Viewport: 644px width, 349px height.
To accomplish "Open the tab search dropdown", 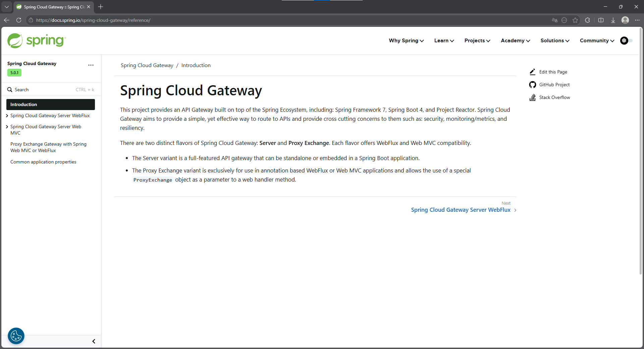I will [7, 7].
